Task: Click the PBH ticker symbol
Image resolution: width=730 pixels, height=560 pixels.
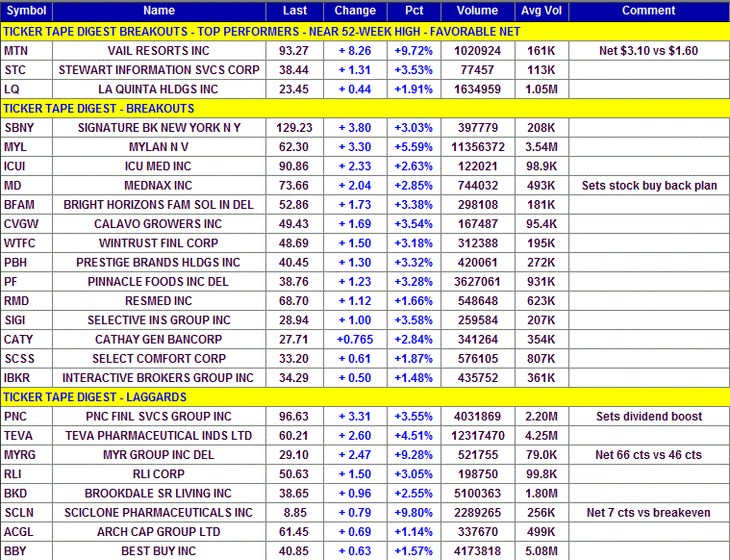Action: [x=15, y=263]
